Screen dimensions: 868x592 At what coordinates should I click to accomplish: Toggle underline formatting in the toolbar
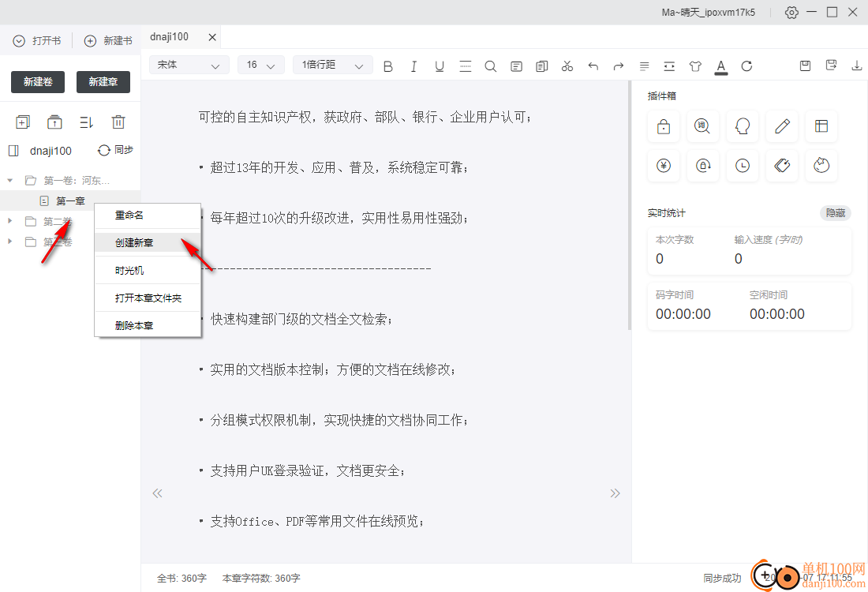click(440, 66)
